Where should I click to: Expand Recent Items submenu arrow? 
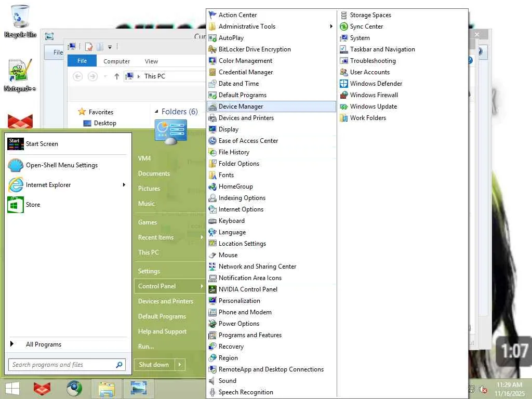click(x=202, y=237)
